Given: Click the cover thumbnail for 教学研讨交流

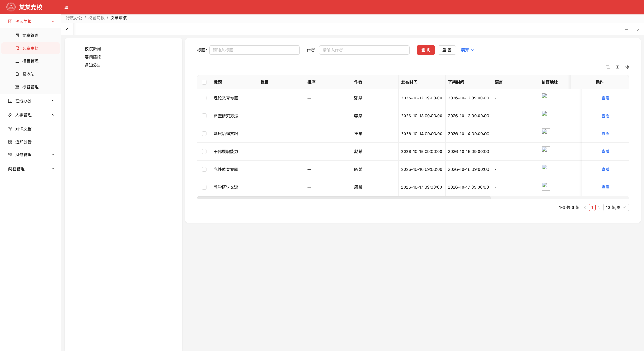Looking at the screenshot, I should [x=546, y=186].
